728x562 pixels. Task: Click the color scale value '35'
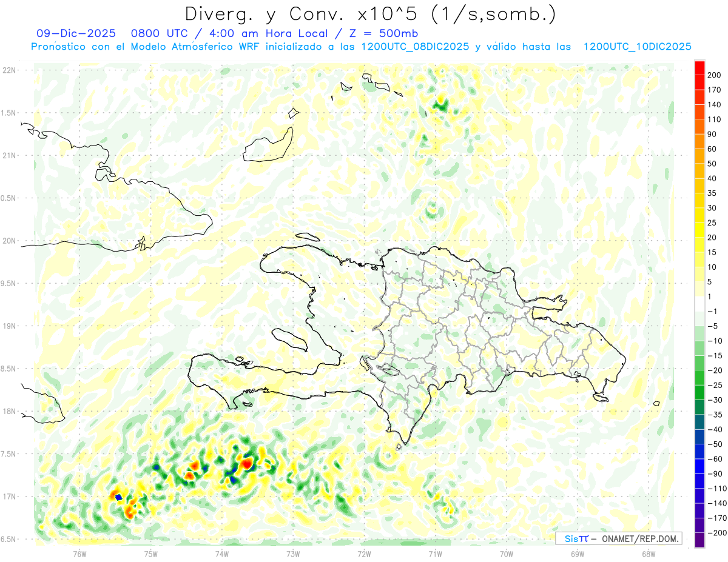tap(713, 193)
